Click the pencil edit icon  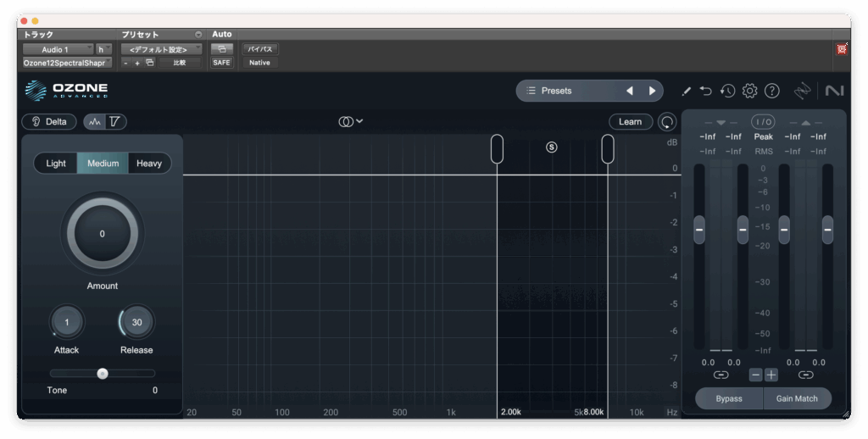pyautogui.click(x=686, y=91)
